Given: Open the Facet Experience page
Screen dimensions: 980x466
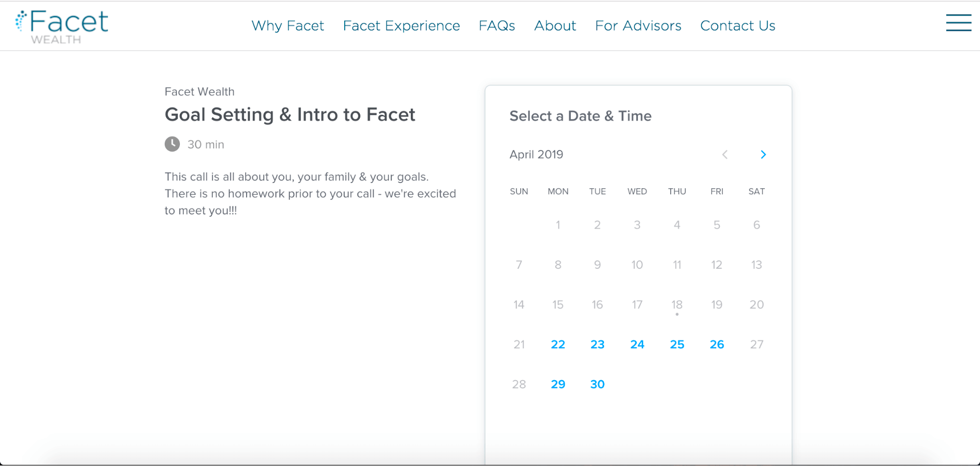Looking at the screenshot, I should [401, 26].
